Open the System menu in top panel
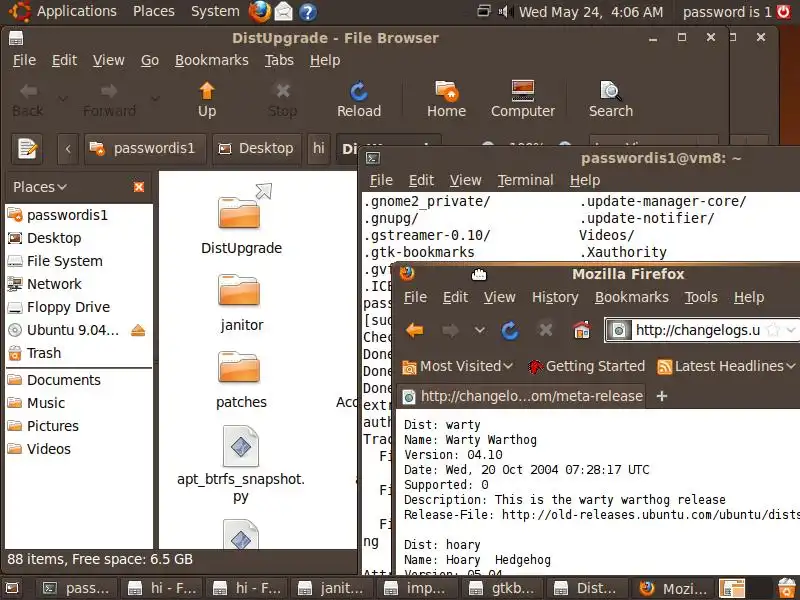This screenshot has height=600, width=800. (215, 11)
